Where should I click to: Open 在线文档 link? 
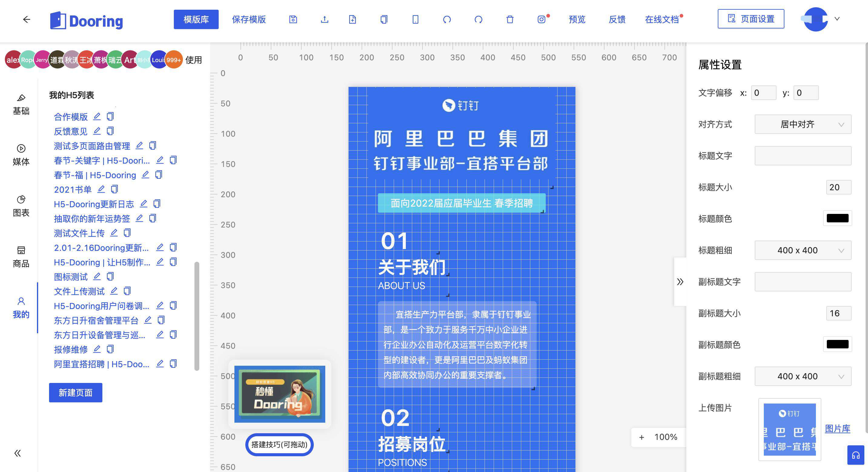pyautogui.click(x=662, y=19)
